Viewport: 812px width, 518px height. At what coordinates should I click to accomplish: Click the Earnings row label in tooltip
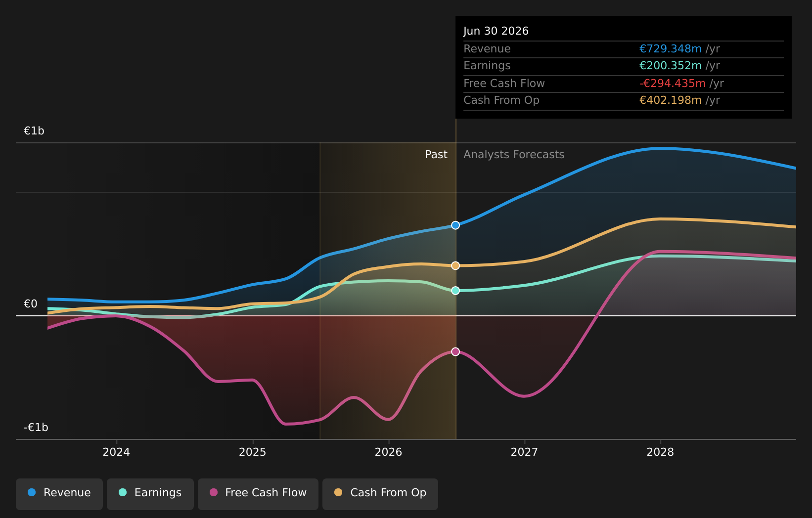487,66
